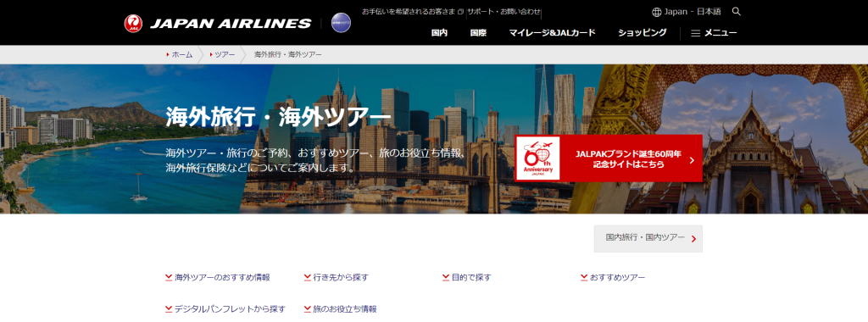This screenshot has height=322, width=868.
Task: Expand 目的で探す anchor link
Action: point(467,277)
